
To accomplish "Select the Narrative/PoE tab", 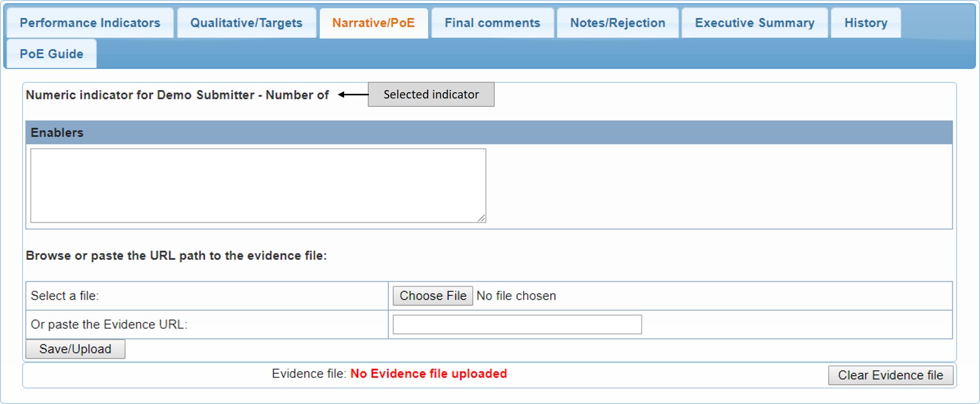I will (x=373, y=23).
